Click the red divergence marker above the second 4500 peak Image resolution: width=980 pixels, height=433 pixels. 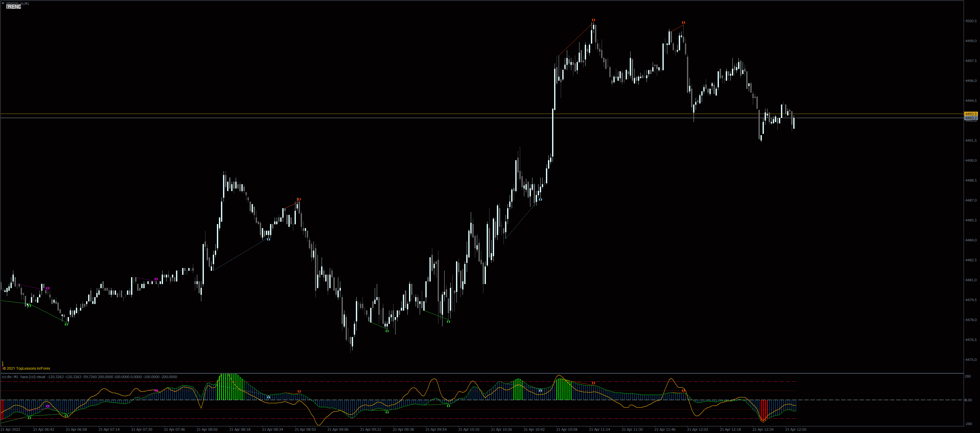683,23
